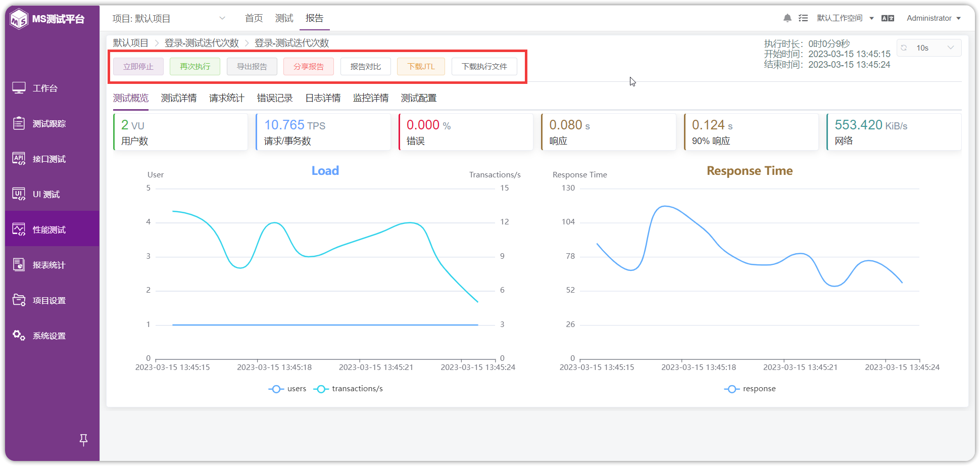Click the 下载JTL button
Viewport: 980px width, 466px height.
point(421,67)
